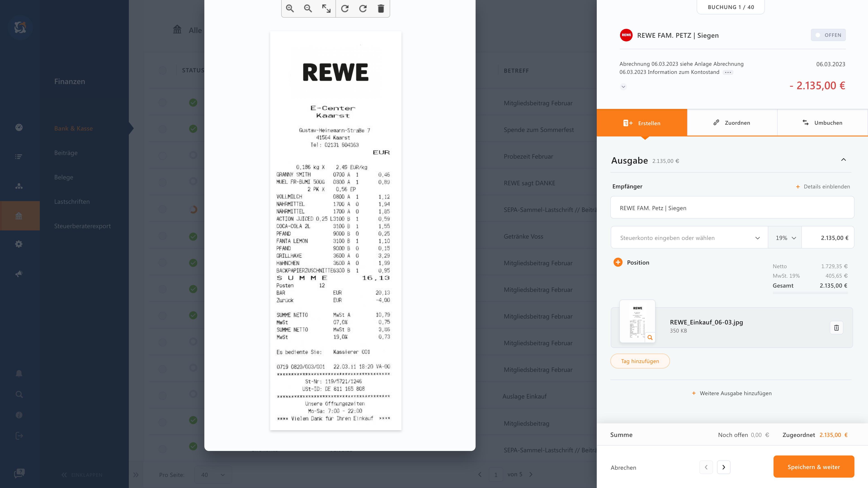Open the Steuerkonto dropdown
This screenshot has width=868, height=488.
pyautogui.click(x=689, y=238)
